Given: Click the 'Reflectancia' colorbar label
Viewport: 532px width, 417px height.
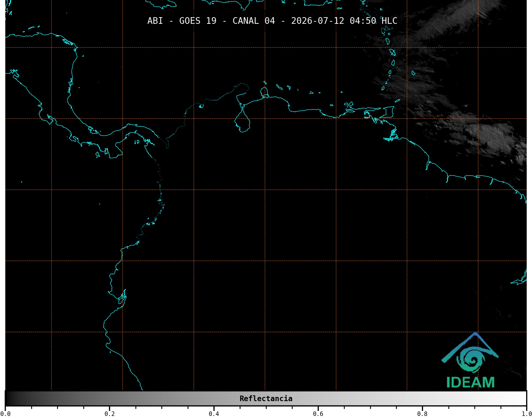Looking at the screenshot, I should 266,398.
